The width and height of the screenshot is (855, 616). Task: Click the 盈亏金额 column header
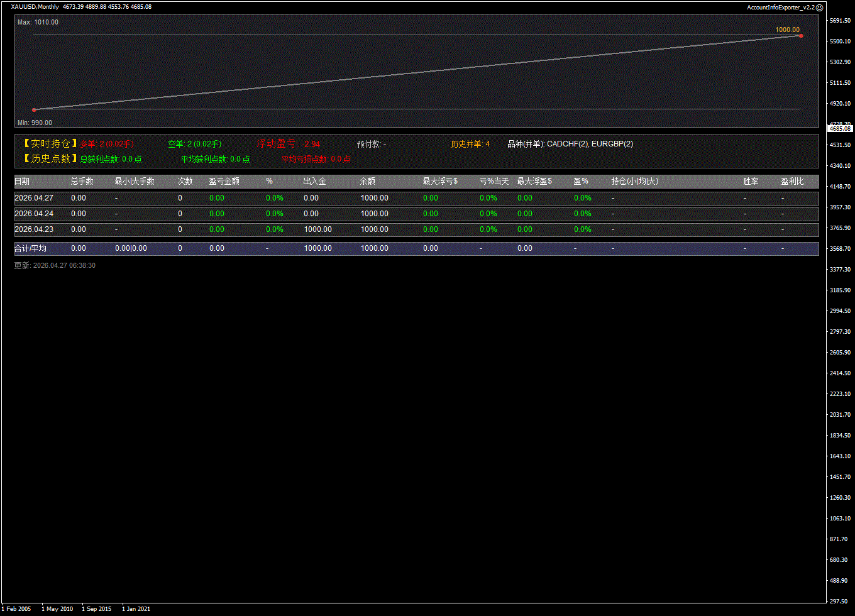point(224,181)
